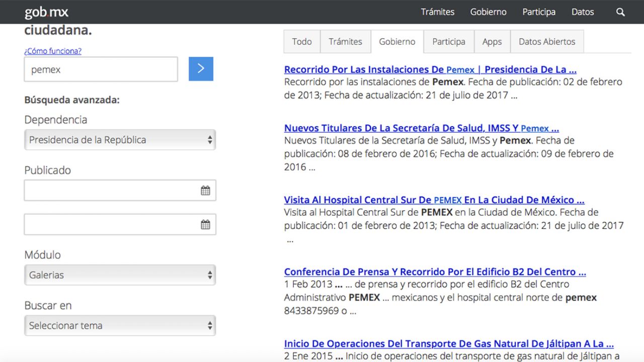
Task: Open result Inicio De Operaciones Del Transporte De Gas
Action: pyautogui.click(x=449, y=344)
